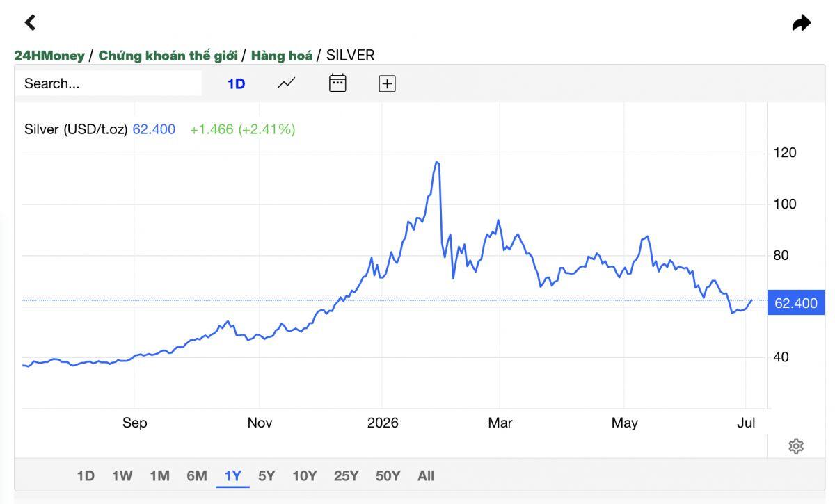
Task: Choose the 50Y time range
Action: pos(388,476)
